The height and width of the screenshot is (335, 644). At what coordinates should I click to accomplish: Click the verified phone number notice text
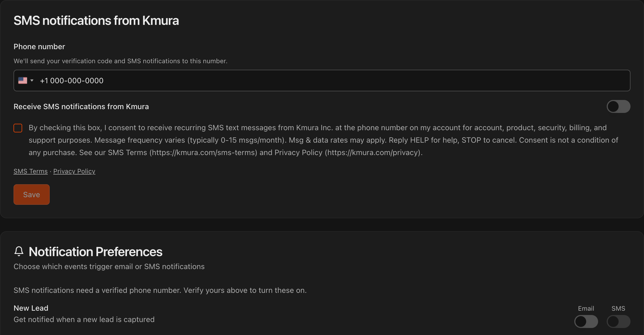coord(160,290)
